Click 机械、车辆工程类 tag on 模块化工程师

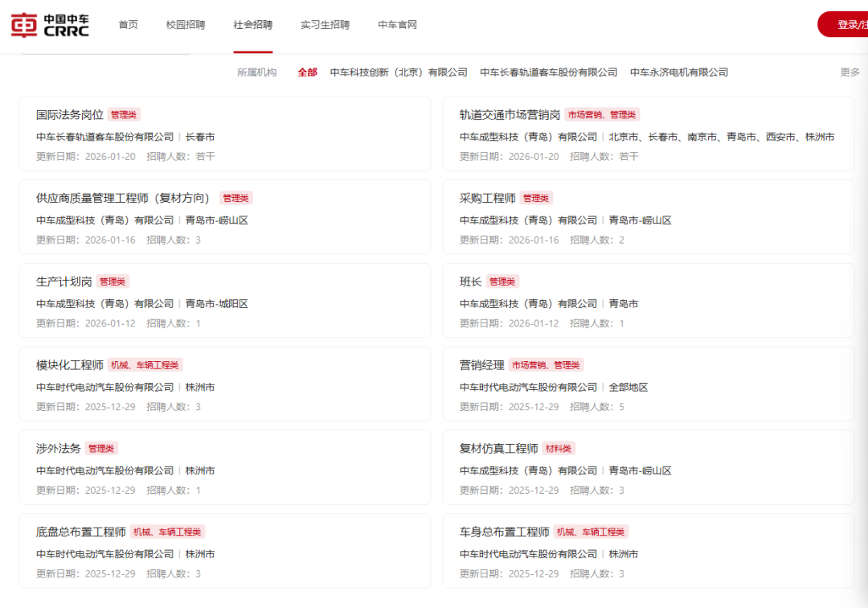click(x=145, y=365)
